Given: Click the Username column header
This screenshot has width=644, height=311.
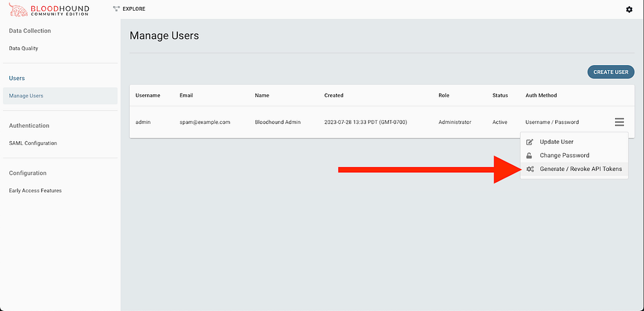Looking at the screenshot, I should (148, 95).
